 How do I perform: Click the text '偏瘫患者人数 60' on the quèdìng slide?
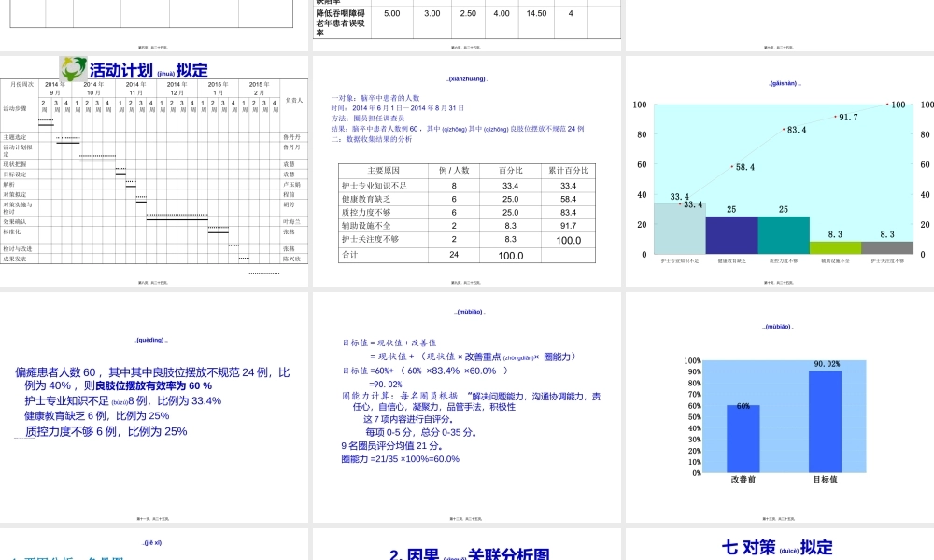coord(55,372)
